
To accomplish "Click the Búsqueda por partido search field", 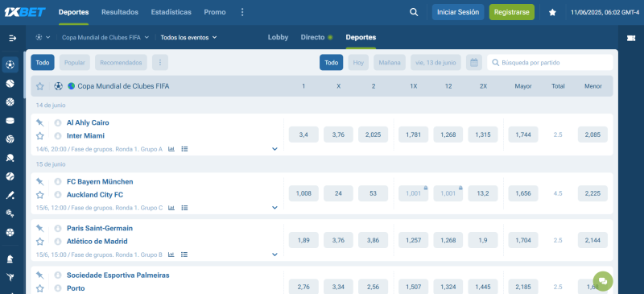I will point(550,63).
